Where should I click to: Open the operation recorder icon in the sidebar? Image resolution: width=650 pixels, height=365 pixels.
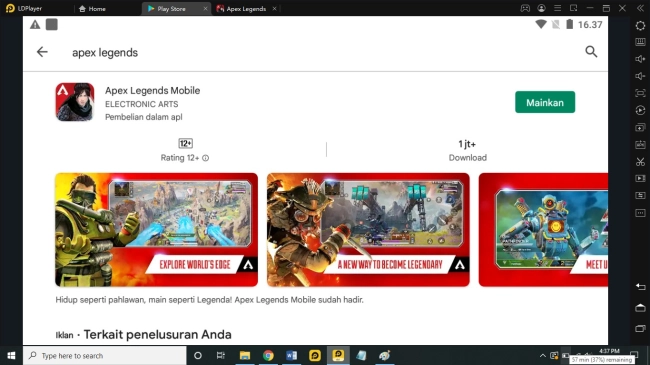(640, 110)
